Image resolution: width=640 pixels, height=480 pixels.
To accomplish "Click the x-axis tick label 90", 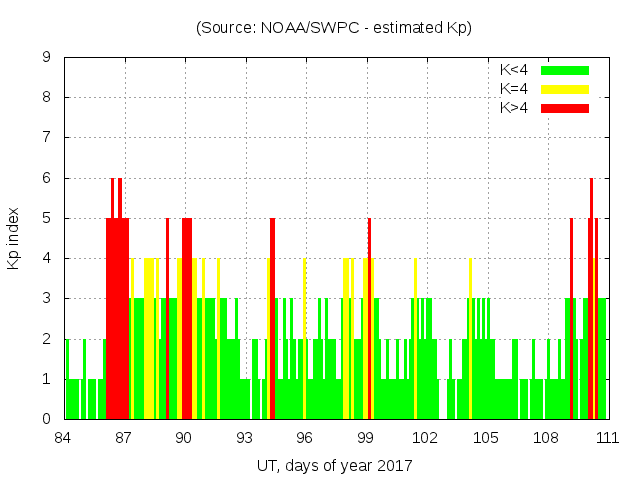I will coord(184,437).
